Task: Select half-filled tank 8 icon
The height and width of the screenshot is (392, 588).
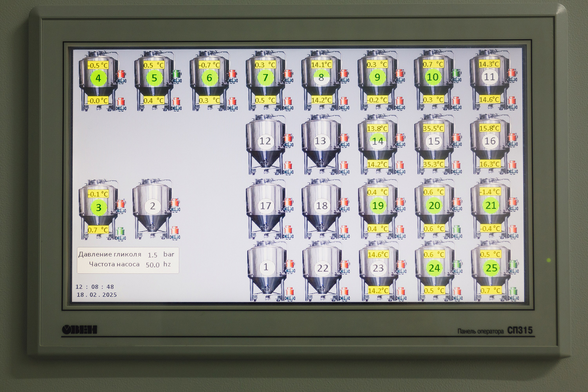Action: [x=321, y=77]
